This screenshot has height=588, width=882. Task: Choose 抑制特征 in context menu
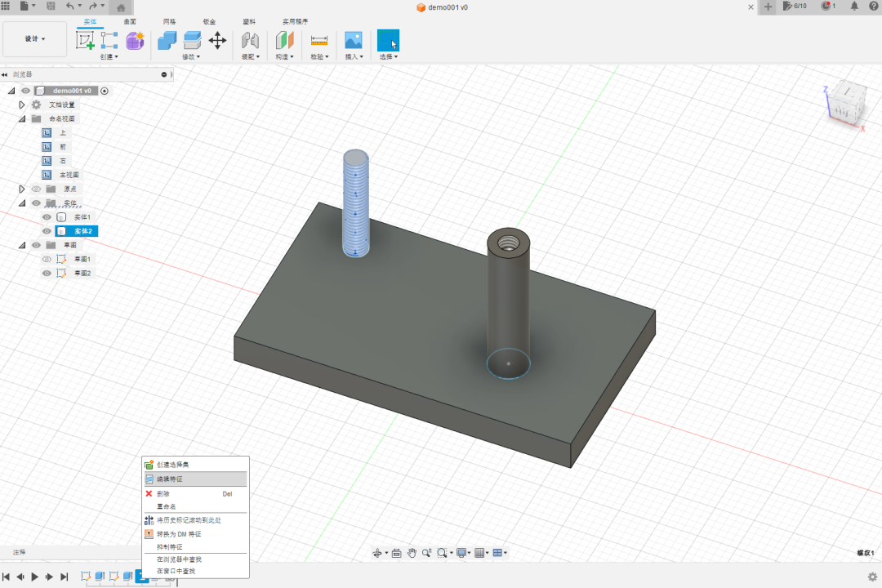point(195,547)
